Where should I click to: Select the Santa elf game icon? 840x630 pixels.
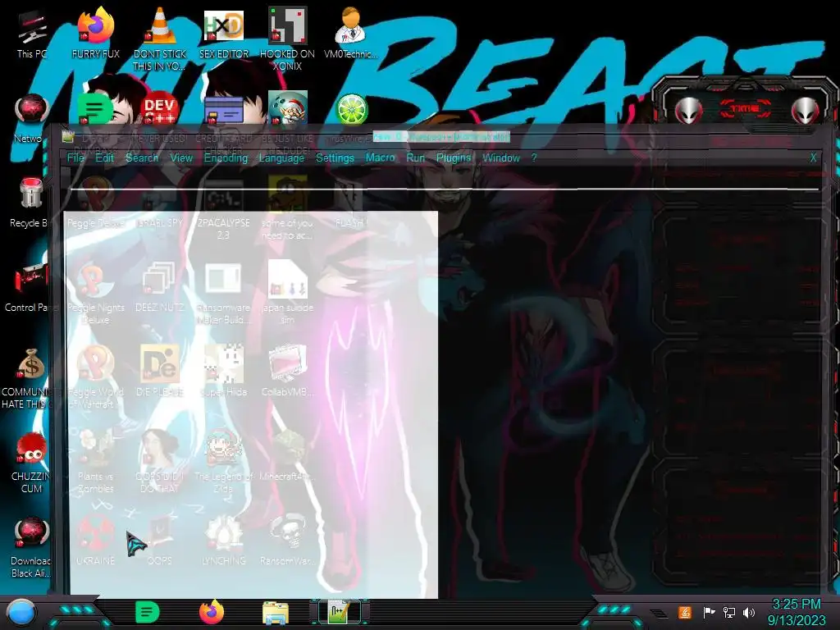[x=288, y=109]
